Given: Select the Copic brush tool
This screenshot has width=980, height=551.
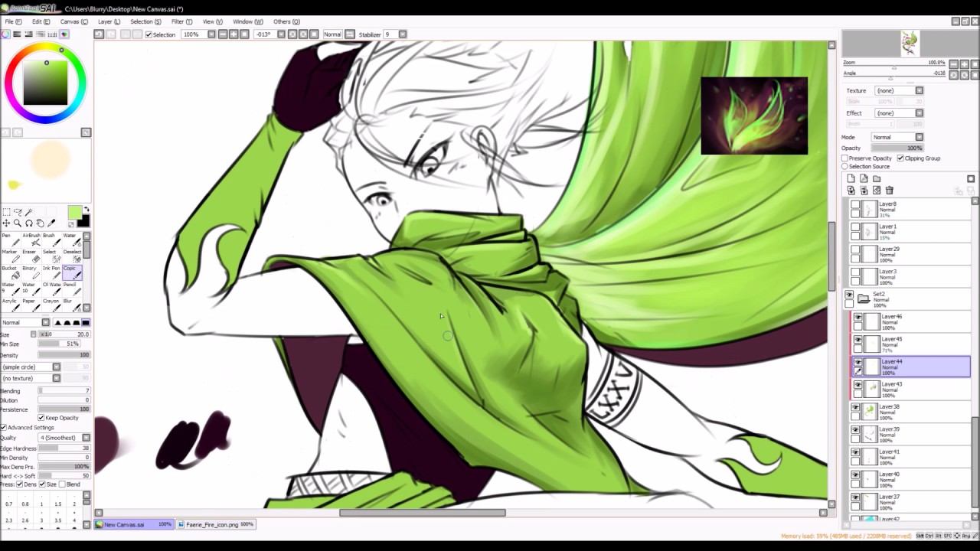Looking at the screenshot, I should click(x=72, y=273).
